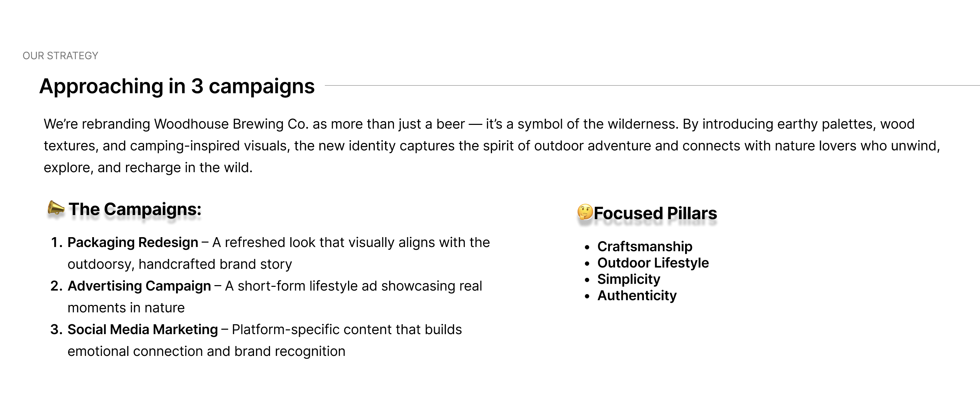980x394 pixels.
Task: Click list number 3 in campaigns list
Action: 56,329
